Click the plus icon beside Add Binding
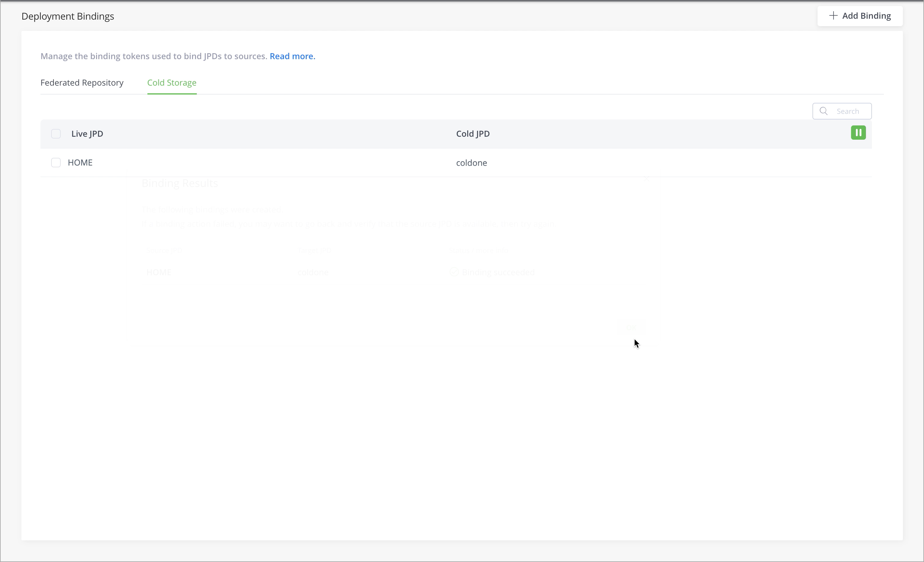The image size is (924, 562). click(x=833, y=16)
